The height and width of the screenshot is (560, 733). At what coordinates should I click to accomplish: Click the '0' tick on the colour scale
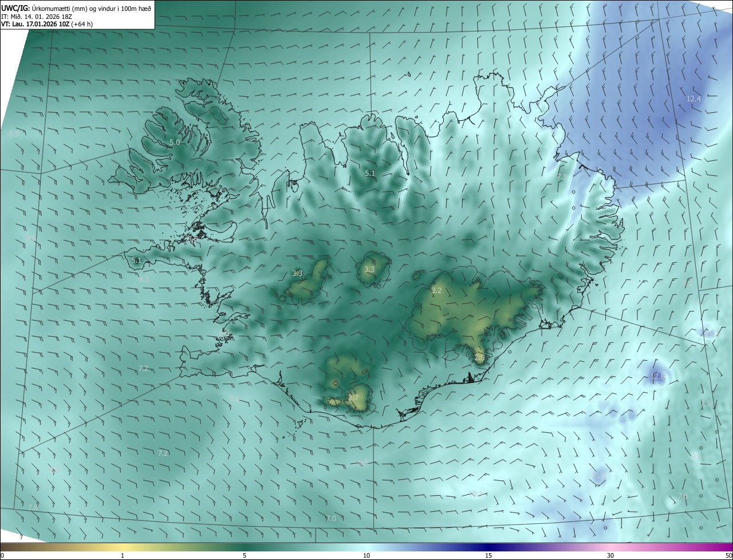[2, 556]
